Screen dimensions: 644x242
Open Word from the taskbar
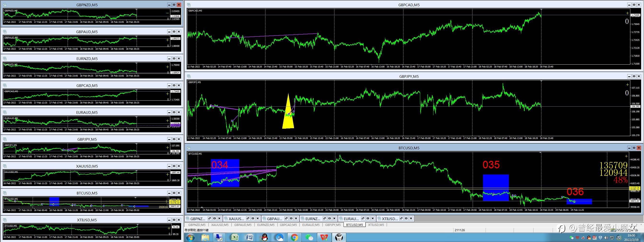click(x=249, y=237)
